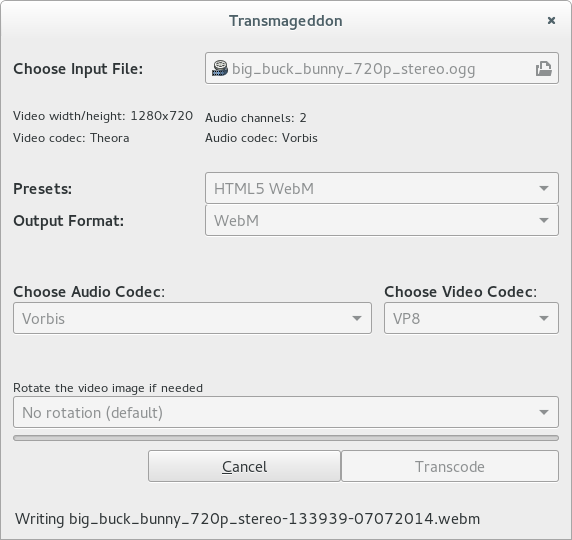Click the Video codec: Theora info label
Image resolution: width=572 pixels, height=540 pixels.
[x=71, y=138]
